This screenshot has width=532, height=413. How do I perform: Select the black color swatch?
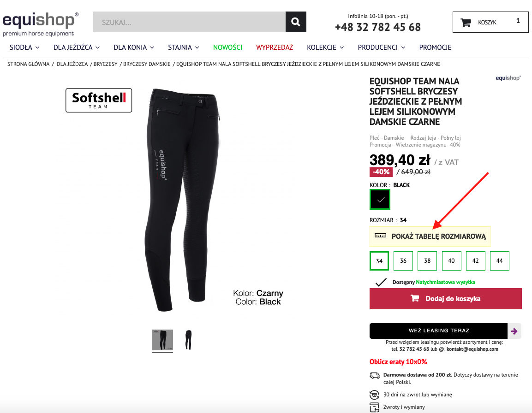click(x=380, y=200)
